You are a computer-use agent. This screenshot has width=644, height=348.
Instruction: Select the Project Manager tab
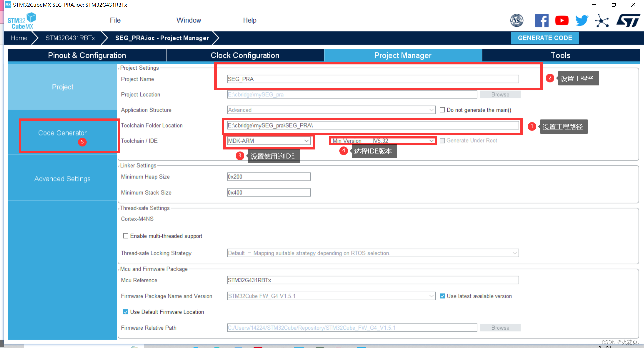point(403,55)
